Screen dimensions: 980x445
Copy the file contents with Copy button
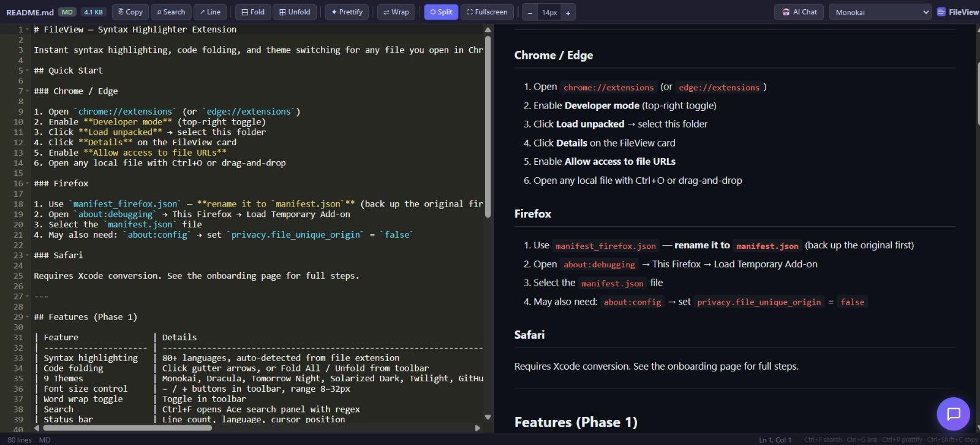(130, 12)
